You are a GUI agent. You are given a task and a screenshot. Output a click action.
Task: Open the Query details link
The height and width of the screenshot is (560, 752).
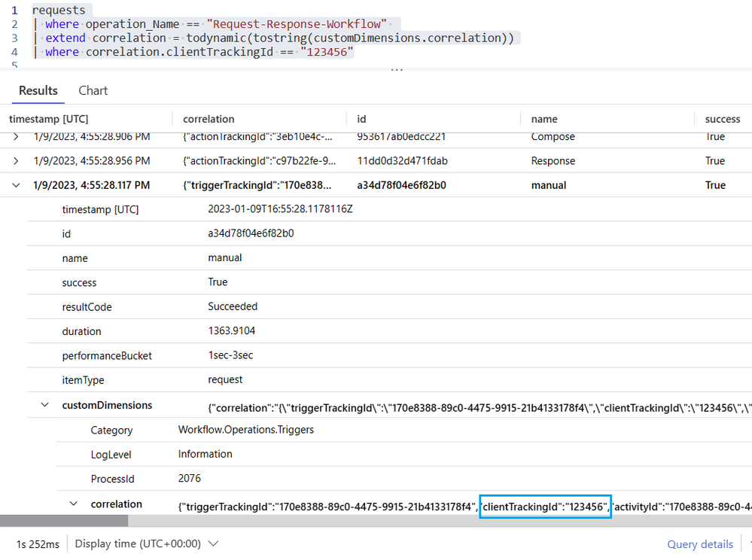(700, 544)
